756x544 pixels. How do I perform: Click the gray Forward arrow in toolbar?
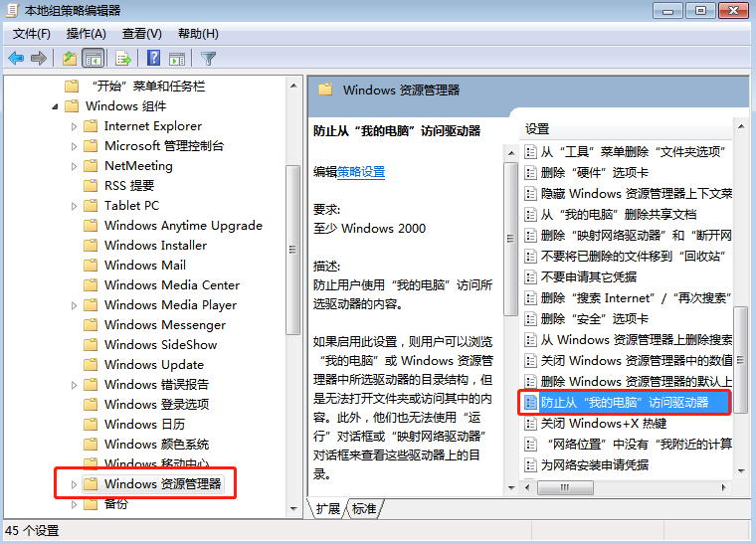39,59
